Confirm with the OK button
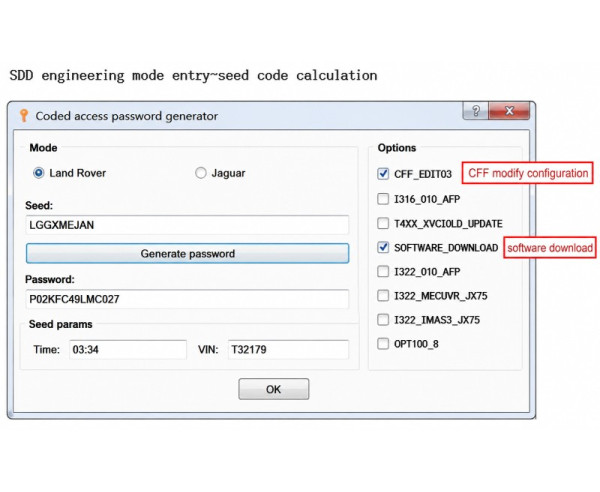Screen dimensions: 600x492 (274, 389)
